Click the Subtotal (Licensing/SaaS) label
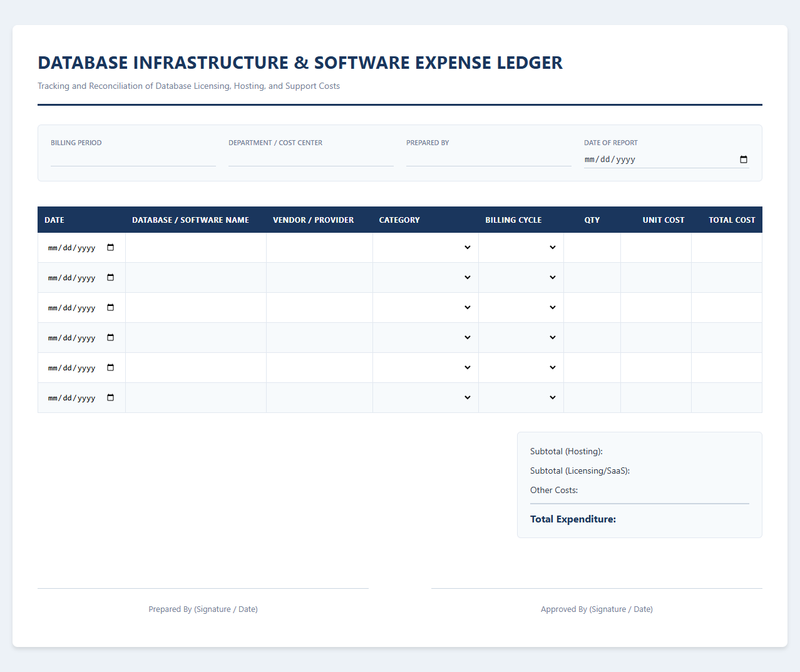 580,471
